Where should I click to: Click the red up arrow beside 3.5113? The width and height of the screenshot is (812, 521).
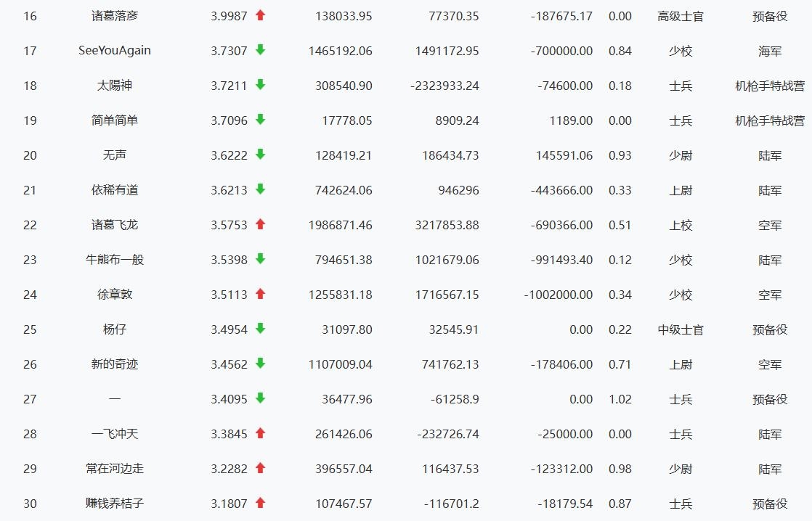click(260, 294)
